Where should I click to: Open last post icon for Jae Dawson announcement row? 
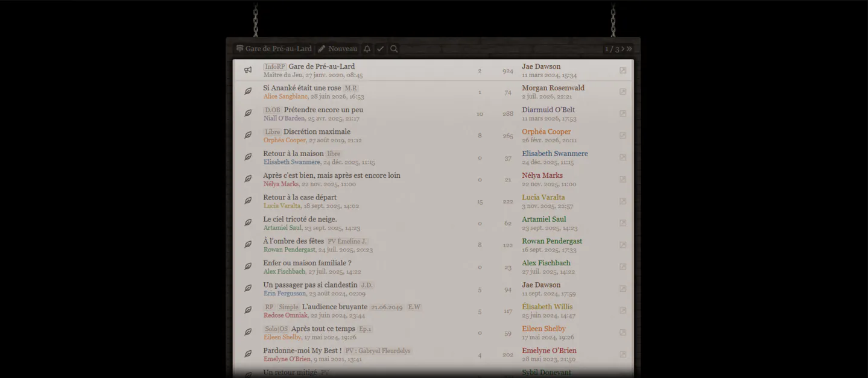click(x=623, y=71)
